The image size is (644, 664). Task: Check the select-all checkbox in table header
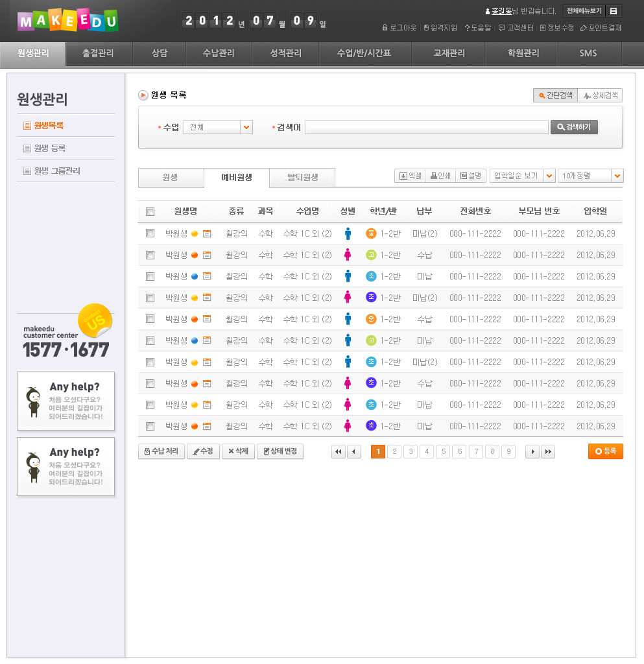click(150, 211)
